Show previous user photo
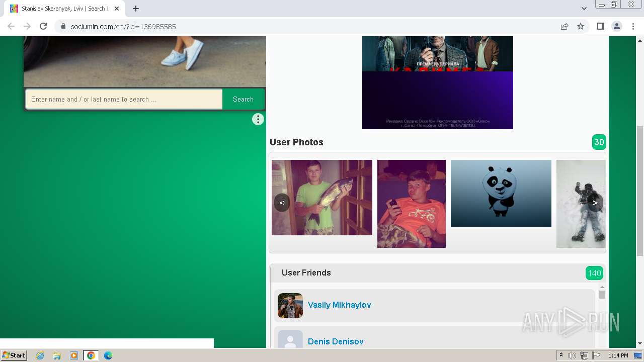 pos(282,202)
